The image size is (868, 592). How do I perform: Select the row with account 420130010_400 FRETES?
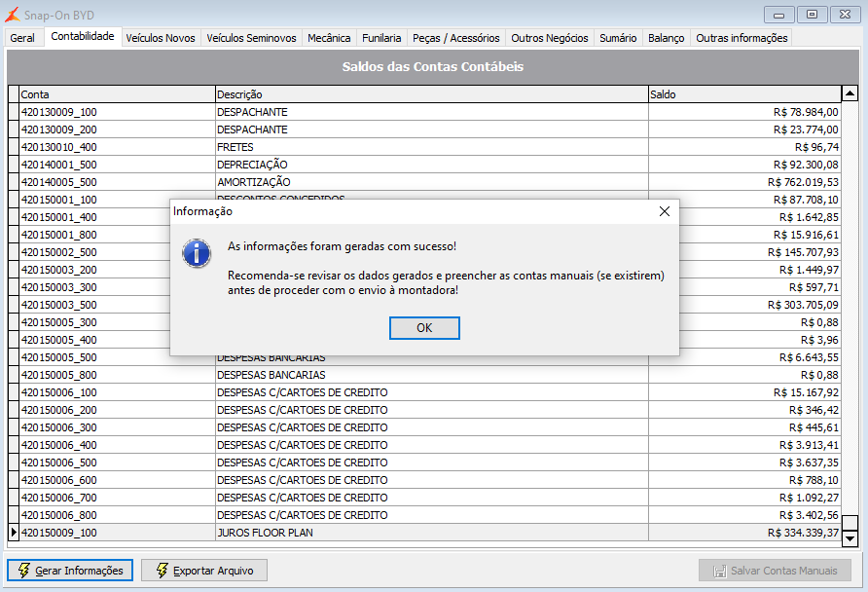(x=424, y=147)
